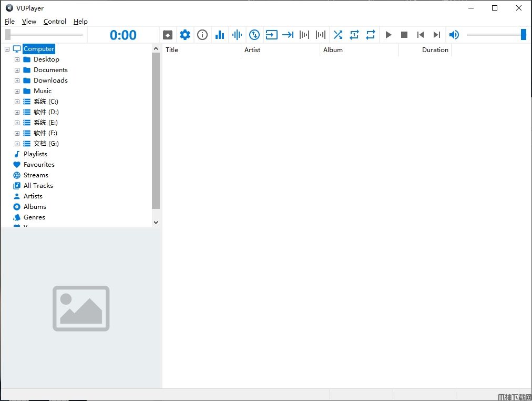Mute the volume using the speaker icon
The width and height of the screenshot is (532, 401).
(454, 35)
